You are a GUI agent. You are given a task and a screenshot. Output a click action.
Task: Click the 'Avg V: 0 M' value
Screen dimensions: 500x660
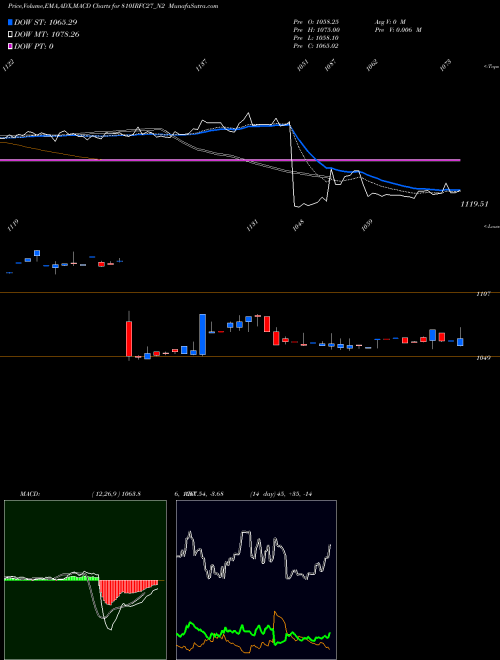(x=389, y=21)
